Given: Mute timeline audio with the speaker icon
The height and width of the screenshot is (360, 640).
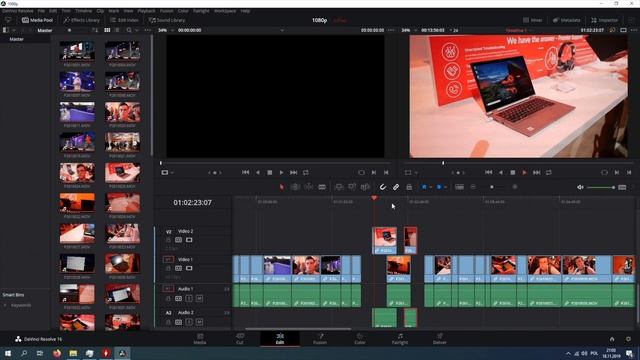Looking at the screenshot, I should pos(580,187).
